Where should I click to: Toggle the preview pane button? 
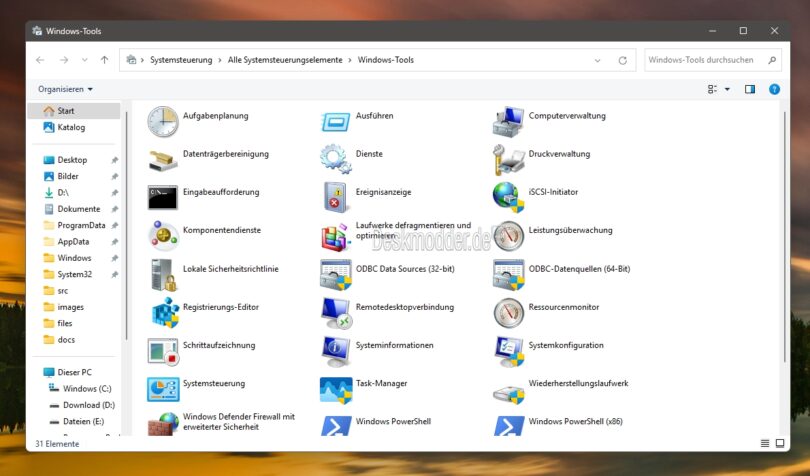pyautogui.click(x=750, y=89)
